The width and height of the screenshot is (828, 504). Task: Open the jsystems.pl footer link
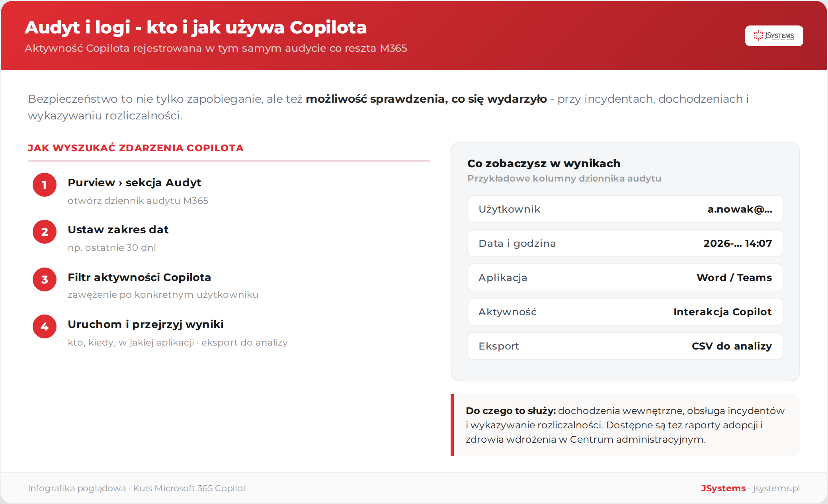point(776,488)
